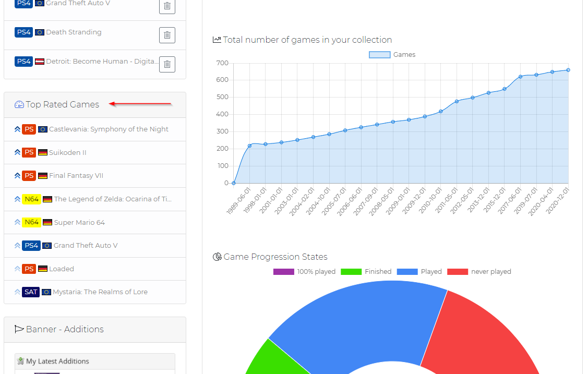This screenshot has height=374, width=588.
Task: Click the N64 badge beside Super Mario 64
Action: pos(31,222)
